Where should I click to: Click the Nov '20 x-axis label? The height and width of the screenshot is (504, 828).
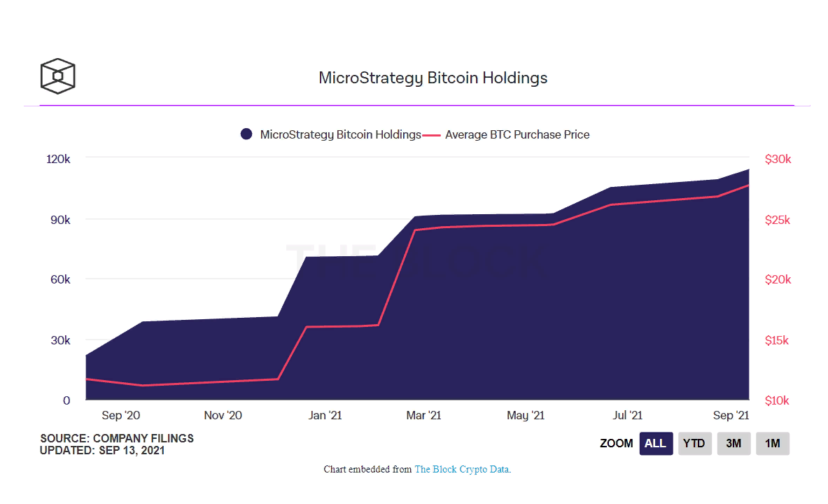(x=223, y=415)
